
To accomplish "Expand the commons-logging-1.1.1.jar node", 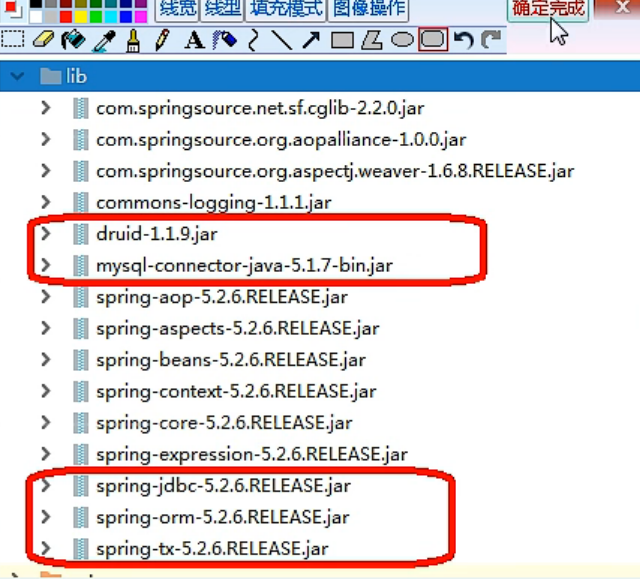I will [x=46, y=202].
